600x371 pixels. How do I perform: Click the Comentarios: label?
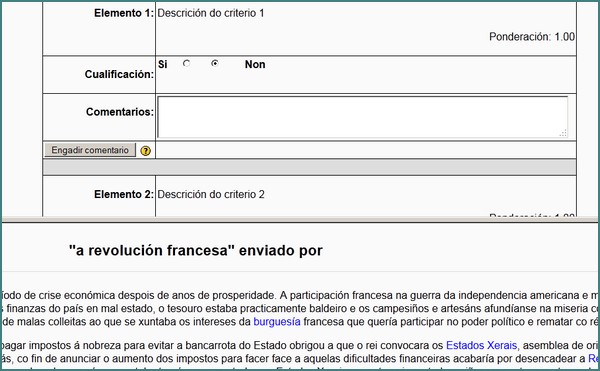click(120, 112)
